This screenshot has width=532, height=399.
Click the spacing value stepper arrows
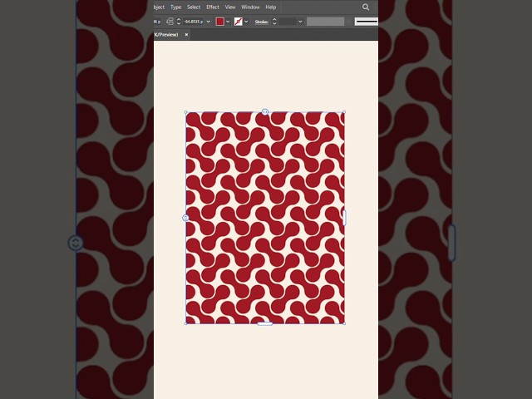click(179, 22)
